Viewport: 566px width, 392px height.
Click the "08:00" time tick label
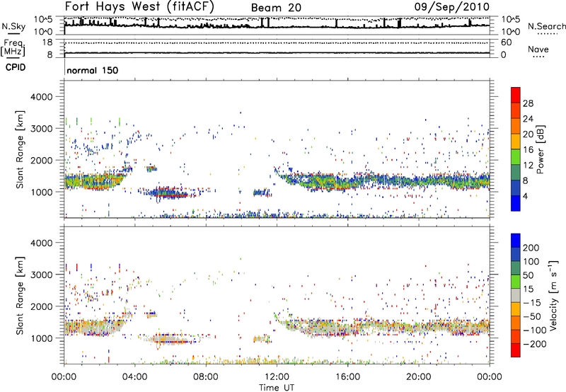[206, 377]
